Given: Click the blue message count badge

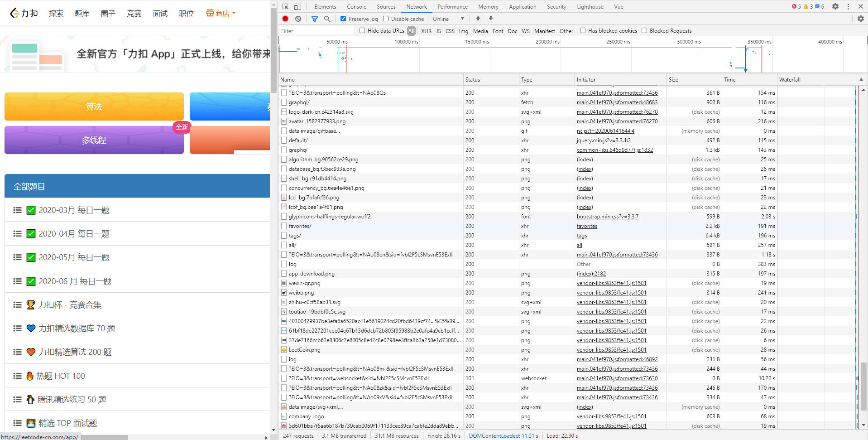Looking at the screenshot, I should point(820,6).
